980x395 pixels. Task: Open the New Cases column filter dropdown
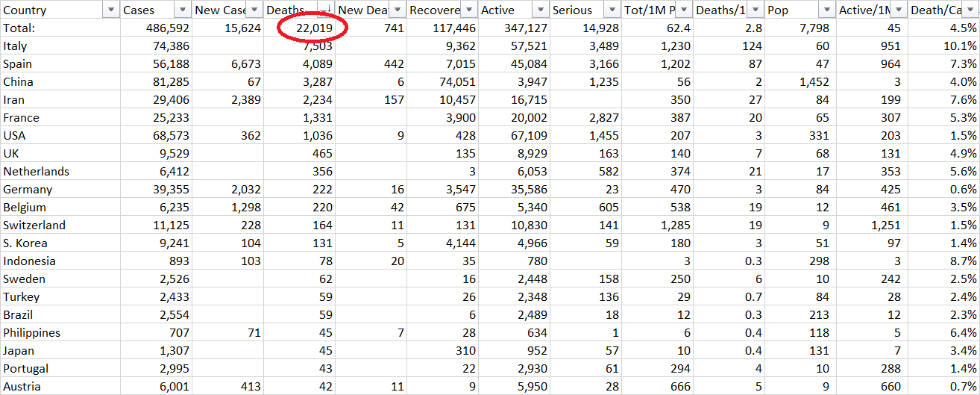click(254, 10)
